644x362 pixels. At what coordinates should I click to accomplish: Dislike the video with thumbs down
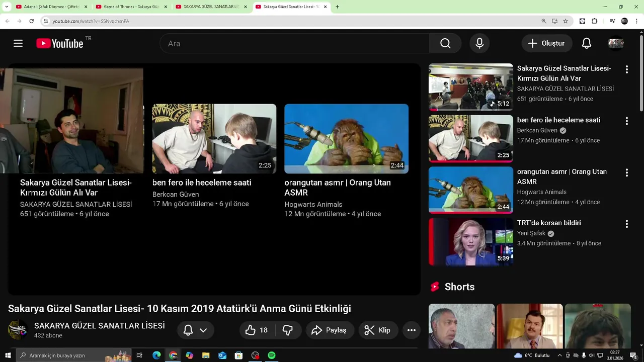coord(288,330)
